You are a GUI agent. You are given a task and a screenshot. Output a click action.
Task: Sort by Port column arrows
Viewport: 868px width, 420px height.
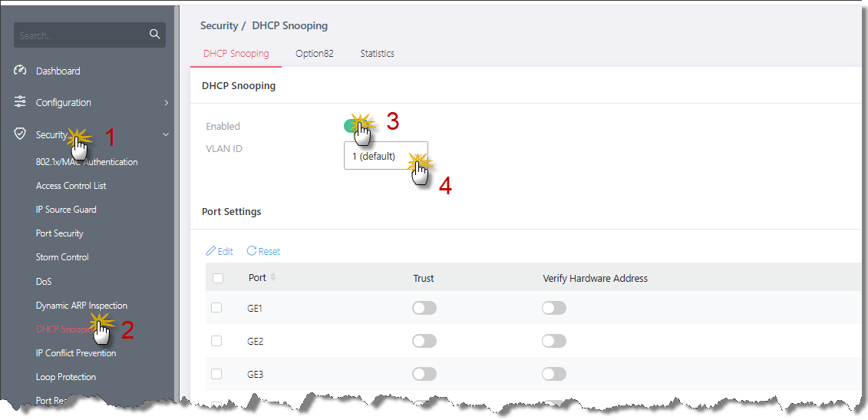coord(273,278)
